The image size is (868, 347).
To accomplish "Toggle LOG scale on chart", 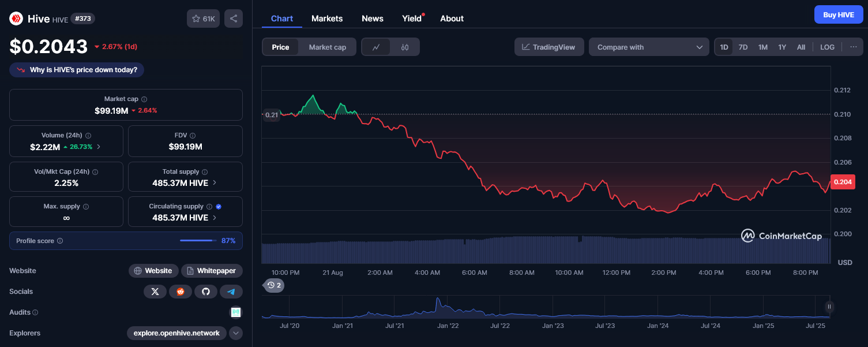I will click(828, 47).
